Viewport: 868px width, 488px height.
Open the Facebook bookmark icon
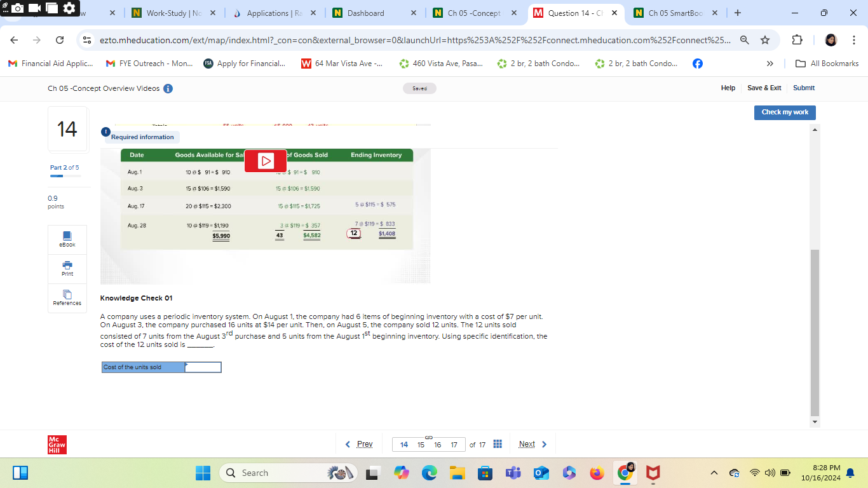tap(697, 64)
